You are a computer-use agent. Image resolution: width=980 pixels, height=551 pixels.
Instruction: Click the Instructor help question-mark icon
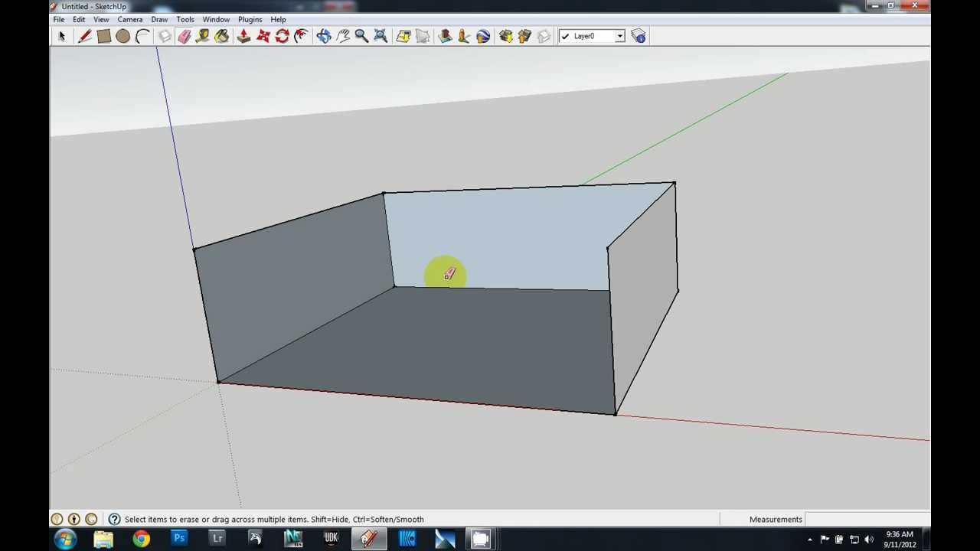coord(114,519)
